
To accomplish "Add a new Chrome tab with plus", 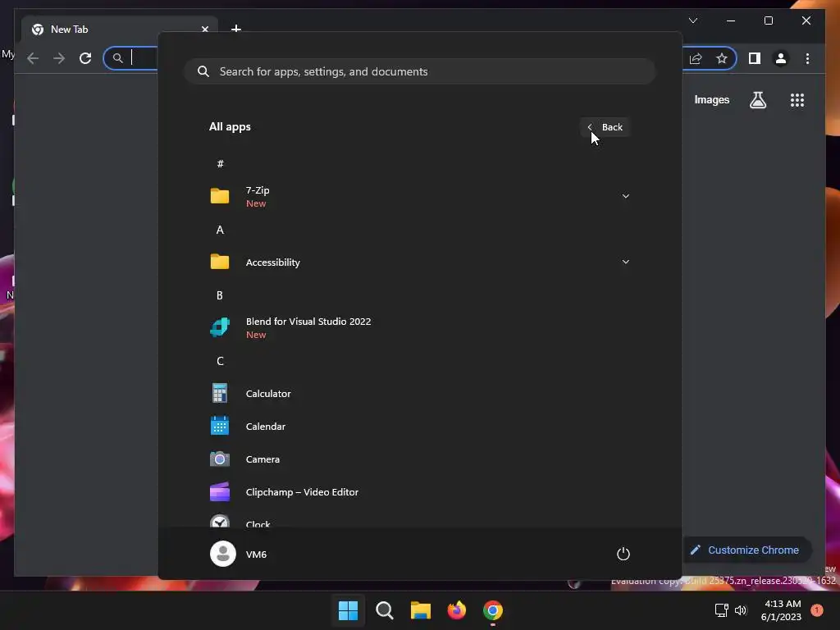I will pyautogui.click(x=236, y=28).
